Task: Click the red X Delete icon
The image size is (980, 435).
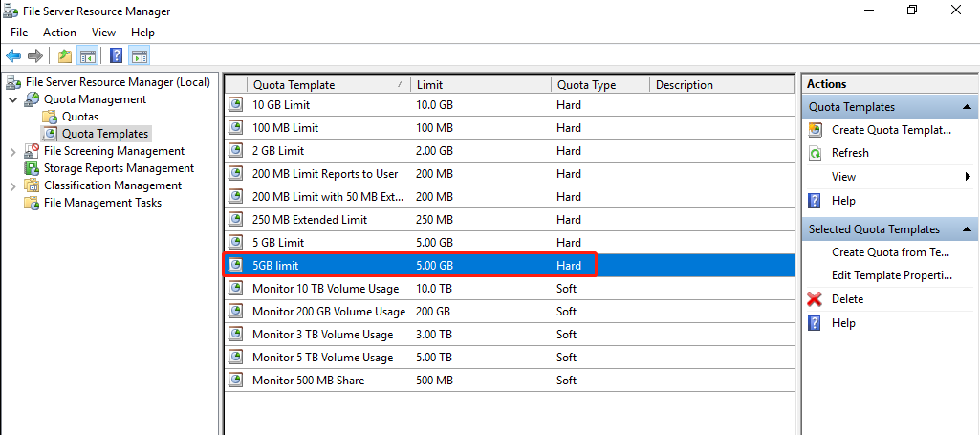Action: coord(815,299)
